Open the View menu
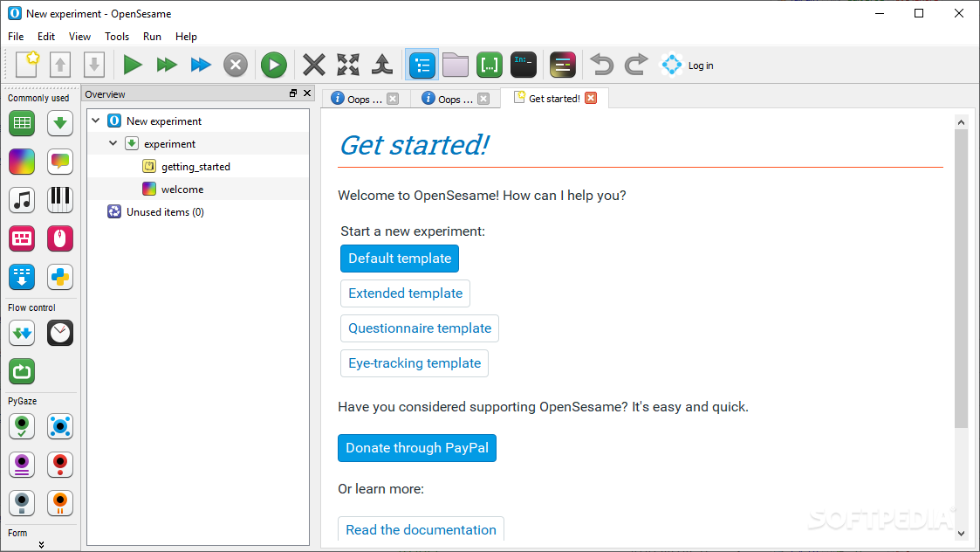The height and width of the screenshot is (552, 980). pos(79,37)
